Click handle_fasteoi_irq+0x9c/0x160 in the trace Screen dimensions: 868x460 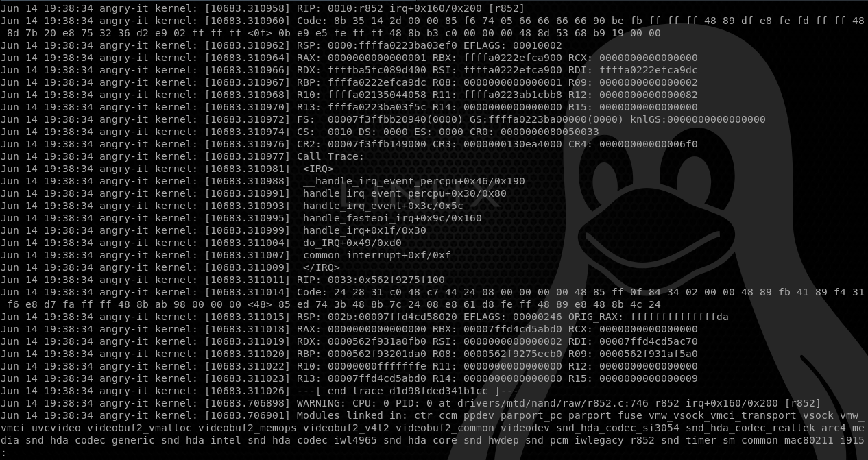coord(392,218)
